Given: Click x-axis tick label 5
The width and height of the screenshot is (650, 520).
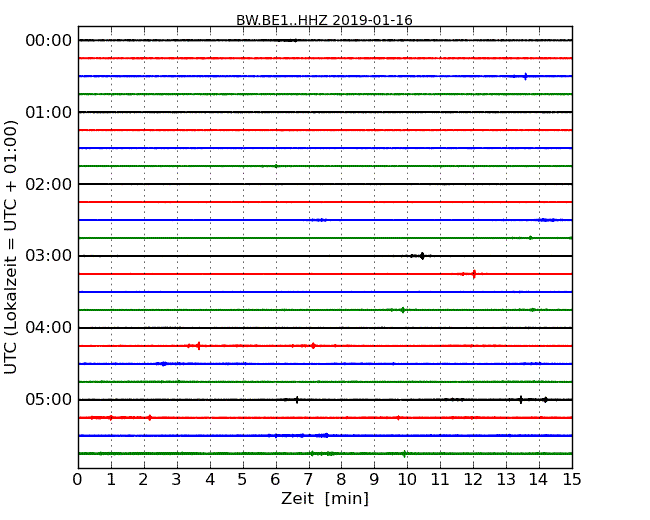Looking at the screenshot, I should click(x=243, y=480).
